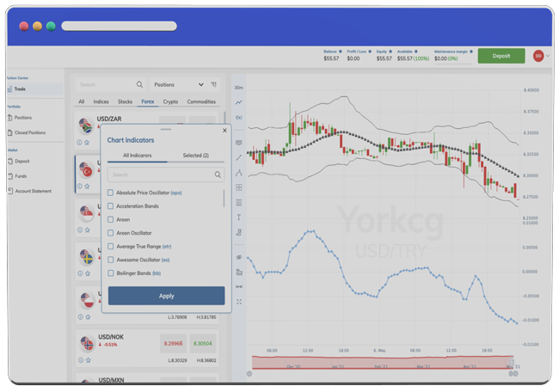This screenshot has height=392, width=559.
Task: Open info icon on USD/NOK card
Action: [x=81, y=360]
